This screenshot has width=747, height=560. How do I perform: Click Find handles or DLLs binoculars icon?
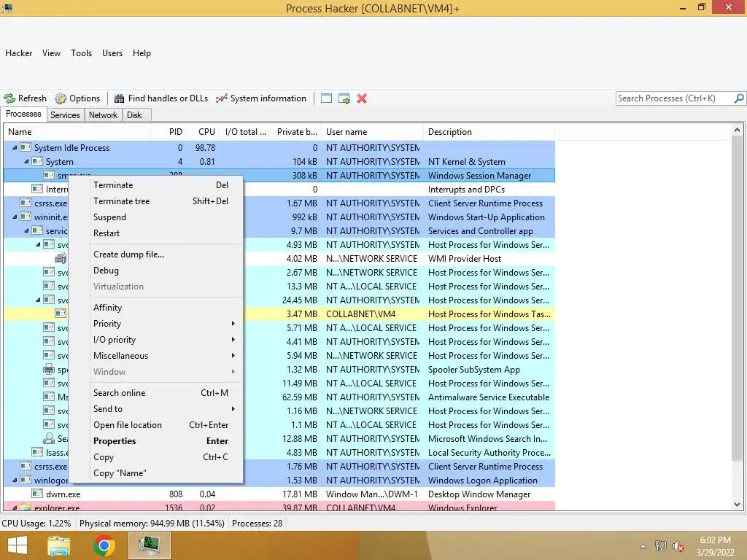(x=119, y=98)
